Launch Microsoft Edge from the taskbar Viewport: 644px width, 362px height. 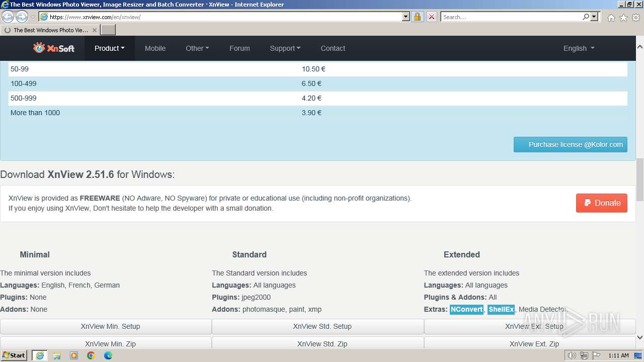(108, 355)
